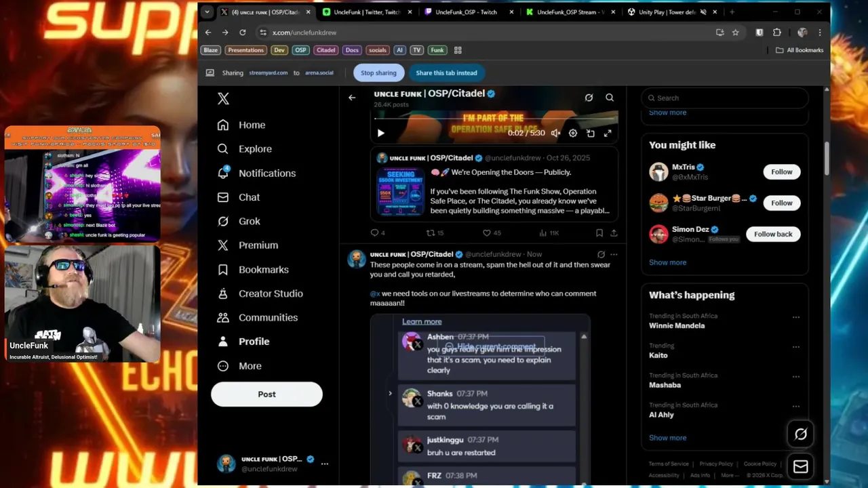Open more options for Winnie Mandela trend
This screenshot has height=488, width=868.
(x=796, y=317)
